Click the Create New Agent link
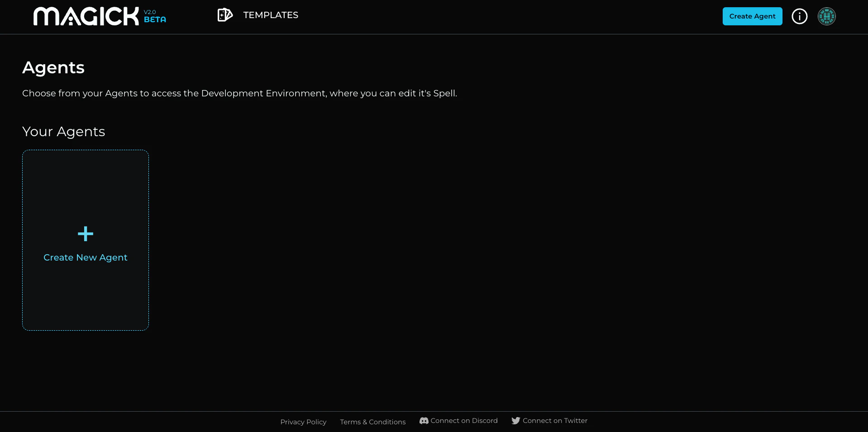 (85, 257)
